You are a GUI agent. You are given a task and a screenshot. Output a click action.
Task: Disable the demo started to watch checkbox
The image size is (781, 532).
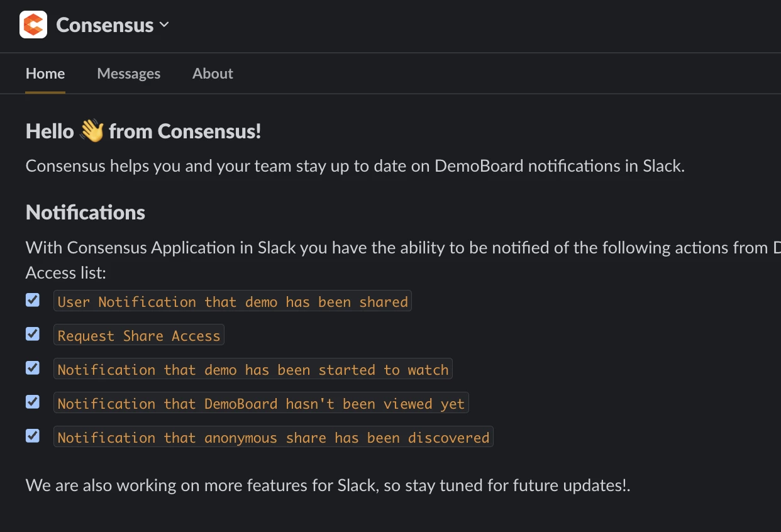tap(33, 368)
